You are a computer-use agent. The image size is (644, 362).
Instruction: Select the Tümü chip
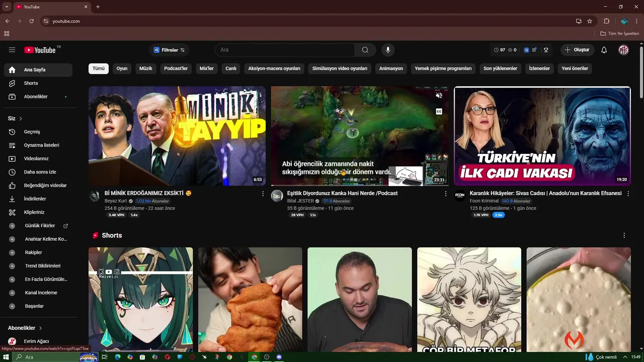click(99, 68)
